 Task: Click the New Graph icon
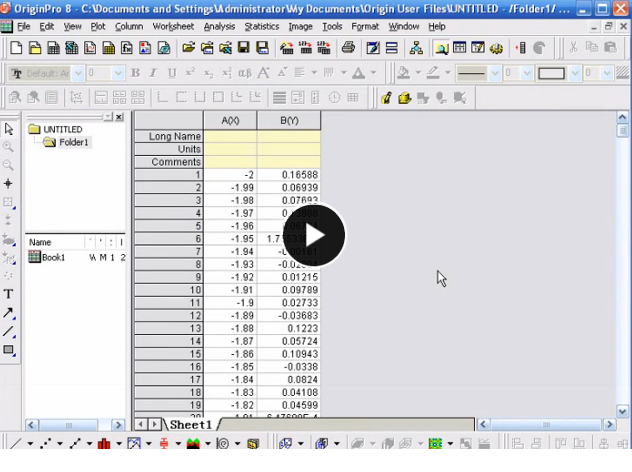pyautogui.click(x=90, y=48)
